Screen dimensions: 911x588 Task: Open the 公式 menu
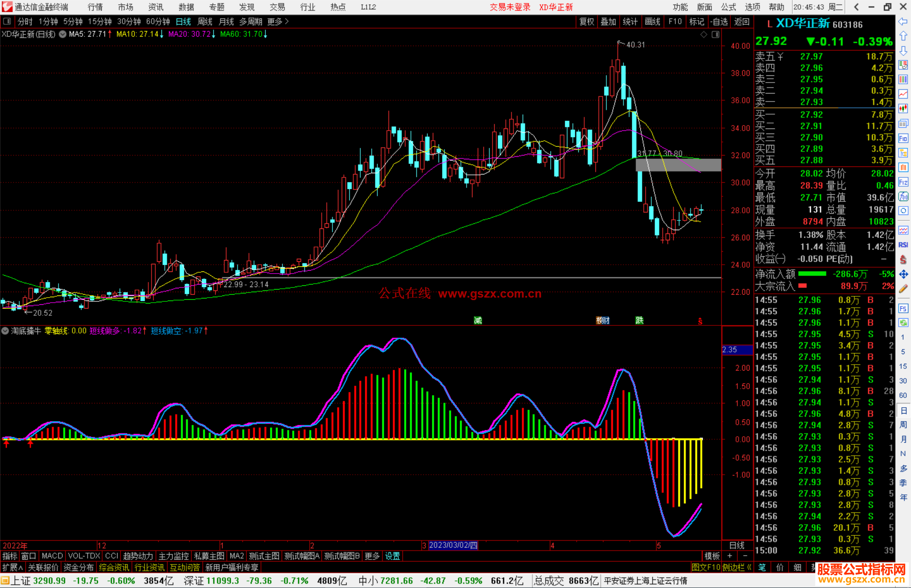coord(728,7)
